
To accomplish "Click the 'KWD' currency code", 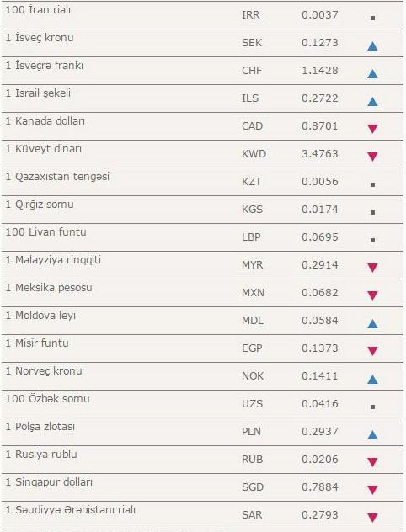I will coord(254,154).
